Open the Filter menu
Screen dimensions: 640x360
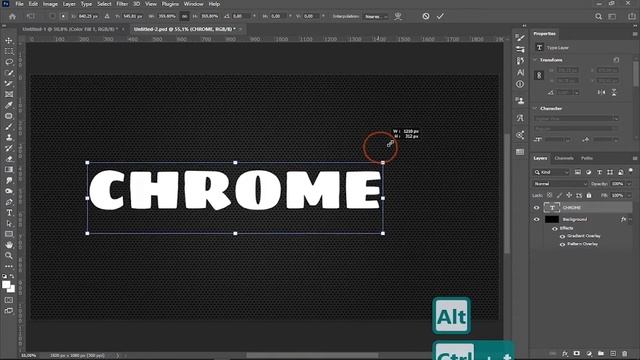pos(122,4)
